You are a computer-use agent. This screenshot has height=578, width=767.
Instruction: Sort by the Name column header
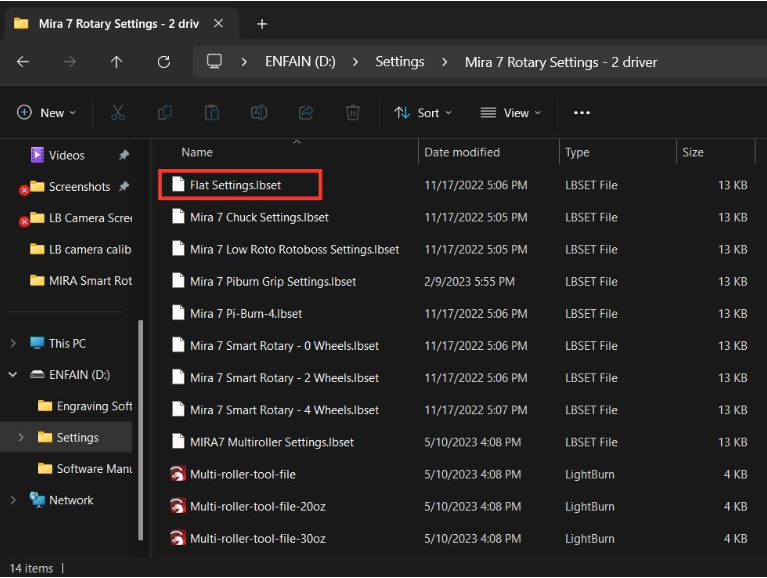(197, 153)
